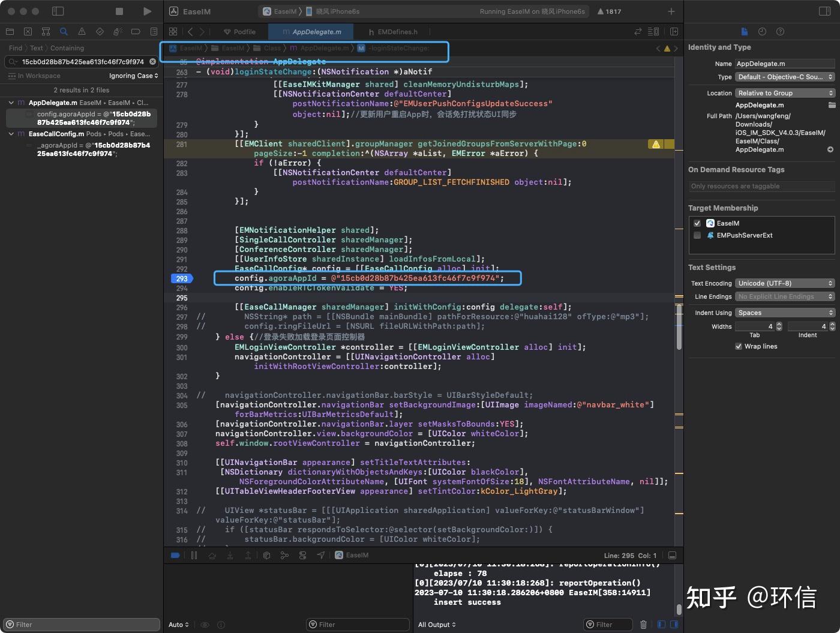
Task: Open the 1817 warnings indicator
Action: pos(609,11)
